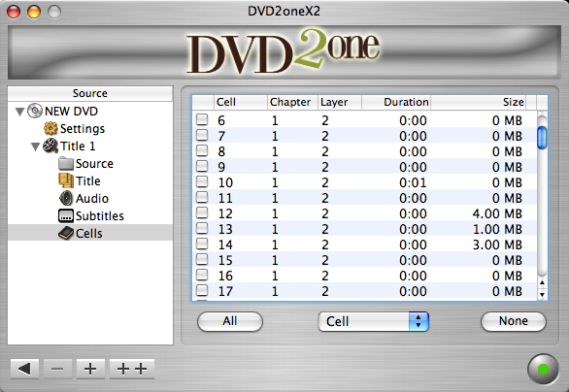Click the Settings gear icon in the source tree
Screen dimensions: 569x392
50,128
